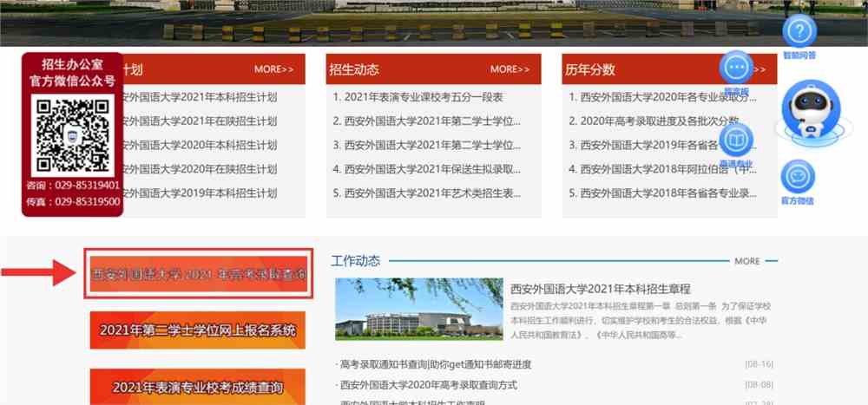868x405 pixels.
Task: Select the date [08-08]
Action: click(759, 385)
